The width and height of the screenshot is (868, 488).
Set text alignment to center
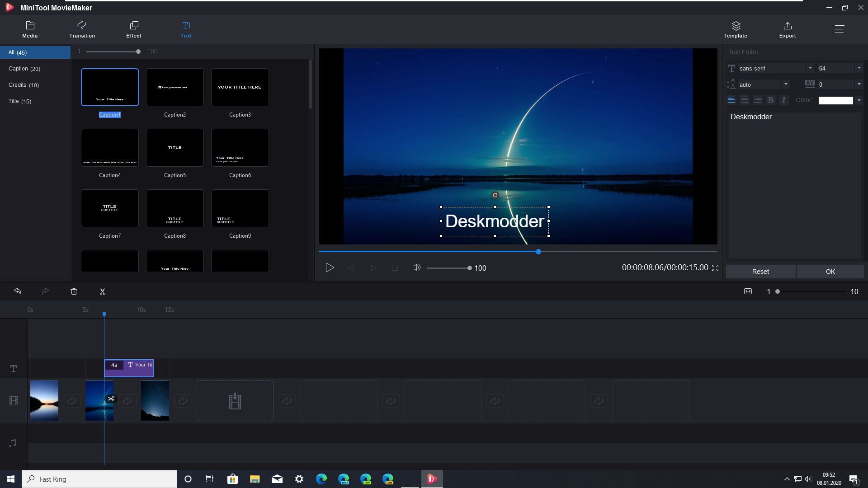(x=745, y=100)
